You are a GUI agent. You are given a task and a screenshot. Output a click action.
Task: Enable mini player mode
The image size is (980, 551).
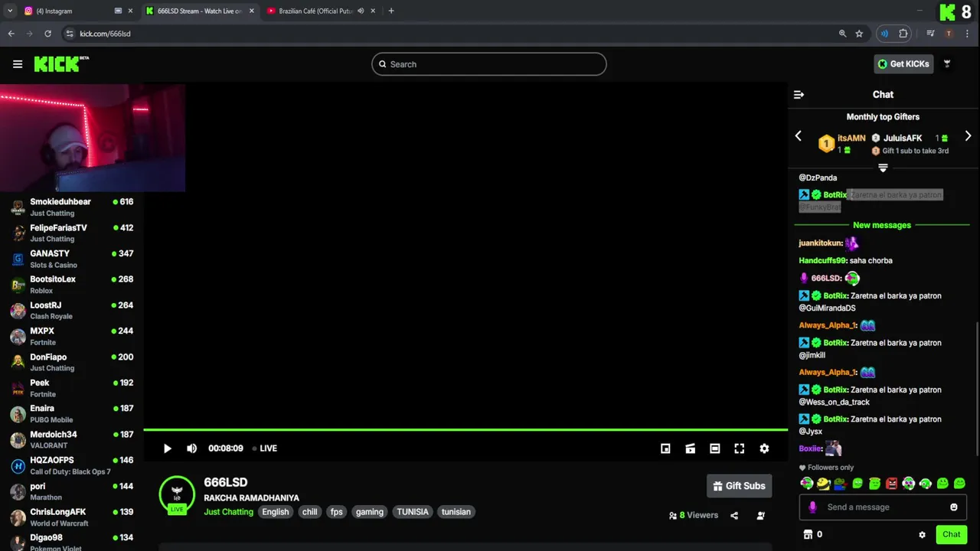point(665,448)
